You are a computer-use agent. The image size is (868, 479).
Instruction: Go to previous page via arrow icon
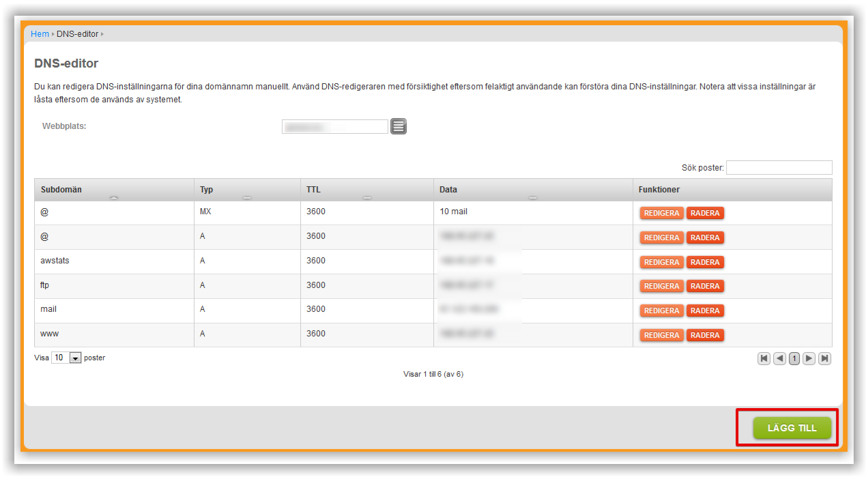point(779,358)
